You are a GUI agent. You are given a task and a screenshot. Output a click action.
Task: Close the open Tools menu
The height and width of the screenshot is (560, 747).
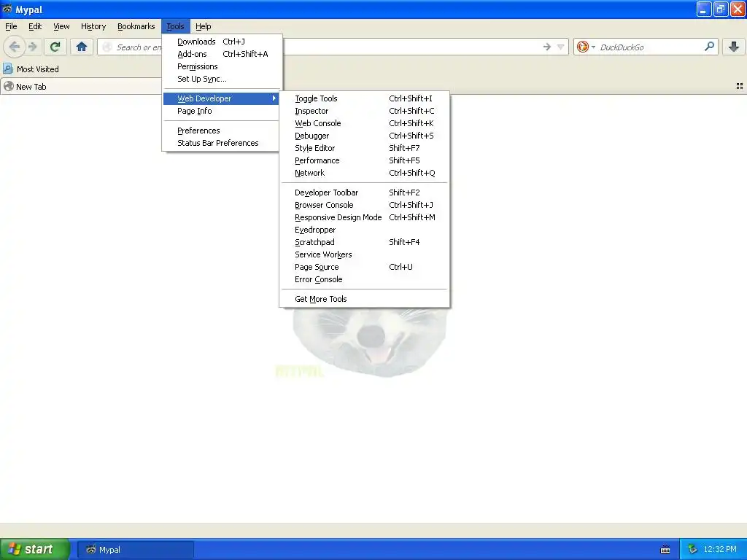[x=175, y=26]
